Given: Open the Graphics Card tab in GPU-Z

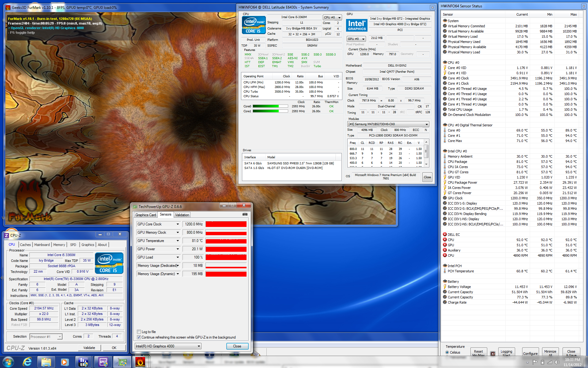Looking at the screenshot, I should click(x=146, y=215).
